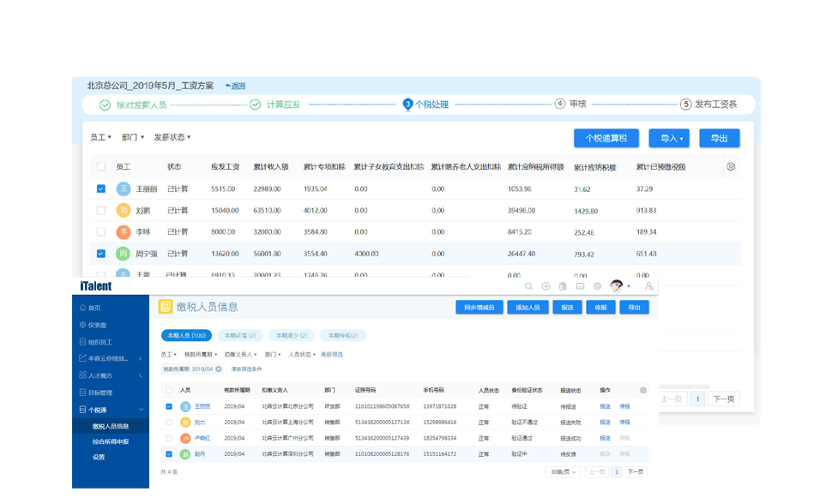
Task: Toggle select-all checkbox in payroll table header
Action: 101,166
